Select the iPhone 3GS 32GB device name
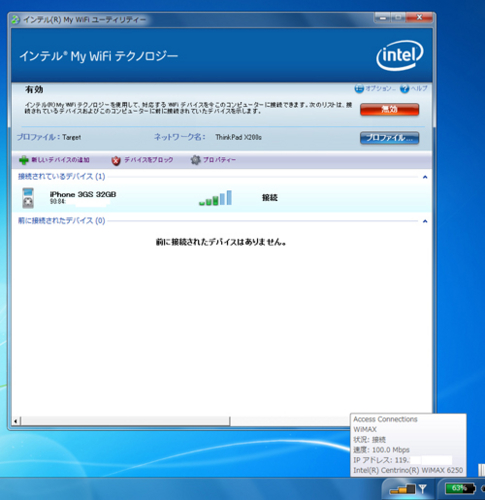Screen dimensions: 485x500 [x=83, y=194]
